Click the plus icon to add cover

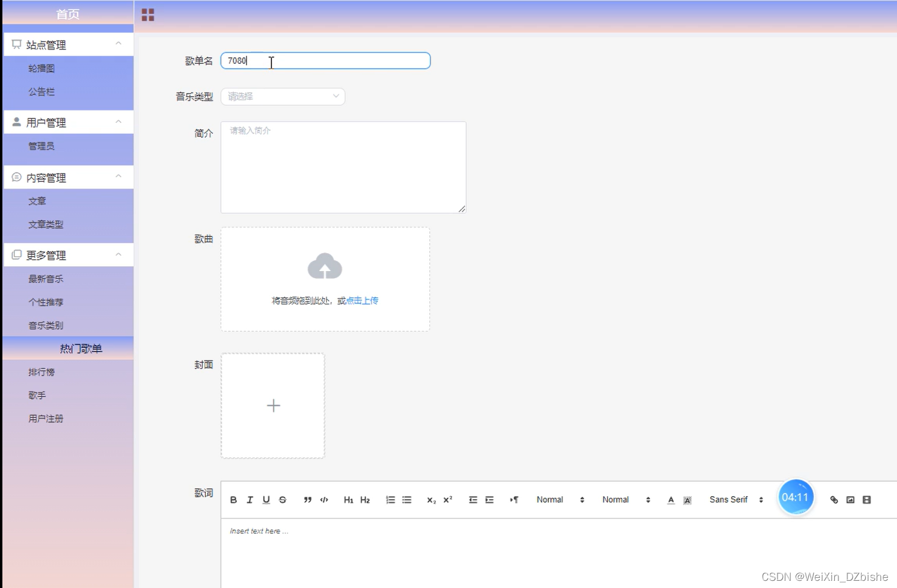pos(273,406)
